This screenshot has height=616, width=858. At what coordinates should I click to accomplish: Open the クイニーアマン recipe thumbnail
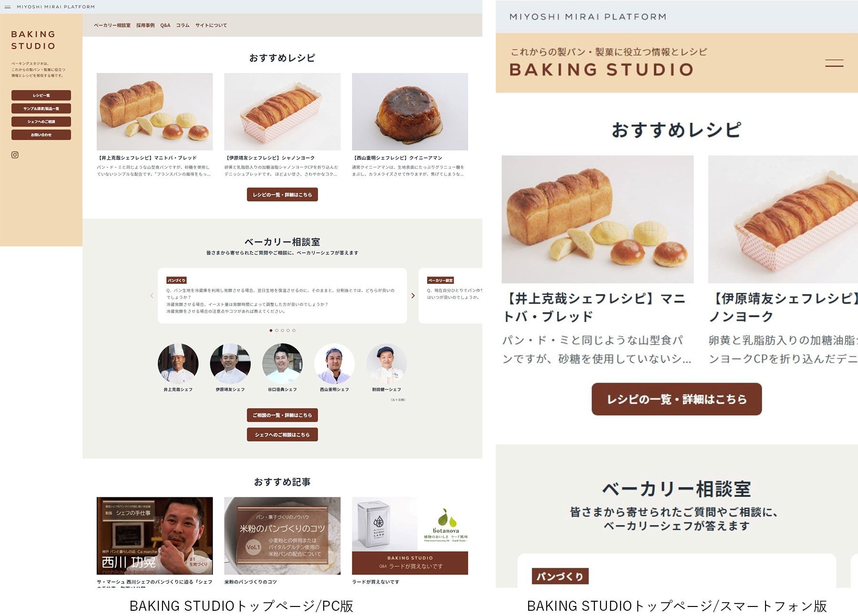click(410, 111)
